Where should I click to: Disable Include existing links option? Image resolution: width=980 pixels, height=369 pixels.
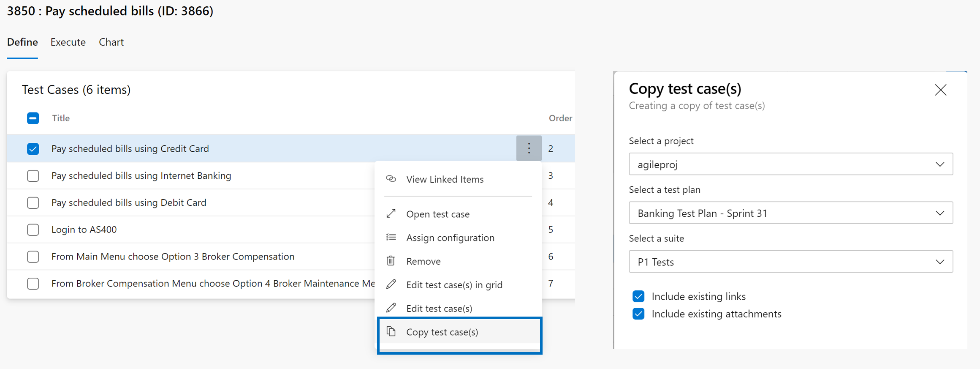click(x=638, y=296)
